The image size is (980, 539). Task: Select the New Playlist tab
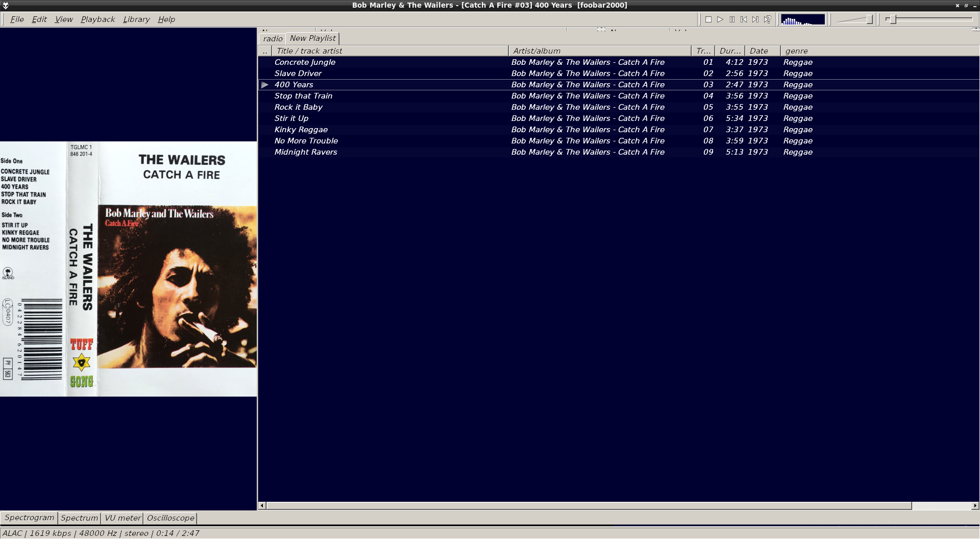pyautogui.click(x=313, y=38)
